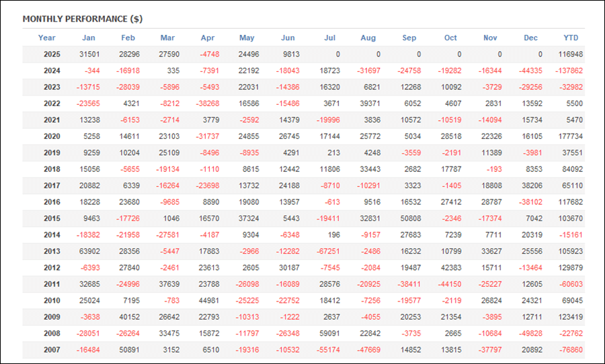This screenshot has width=605, height=364.
Task: Click December 2016 value -38102
Action: 530,202
